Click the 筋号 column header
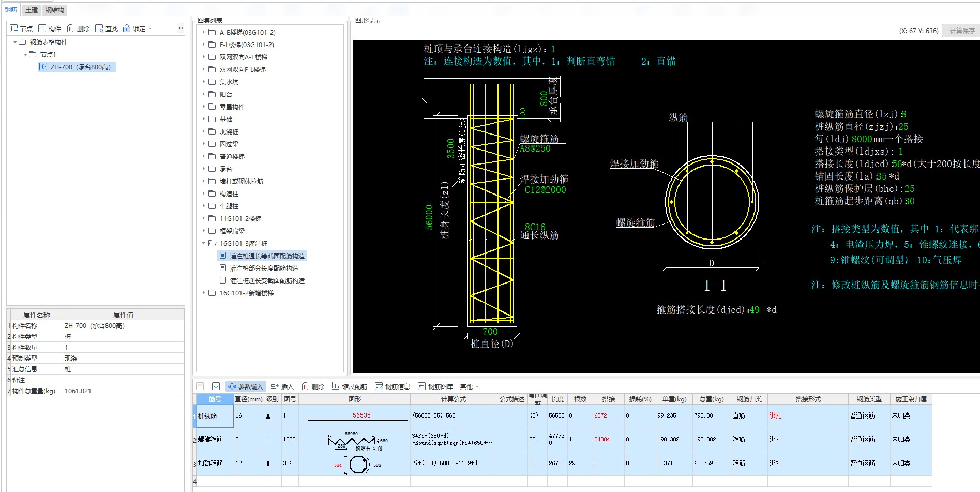 [x=215, y=399]
